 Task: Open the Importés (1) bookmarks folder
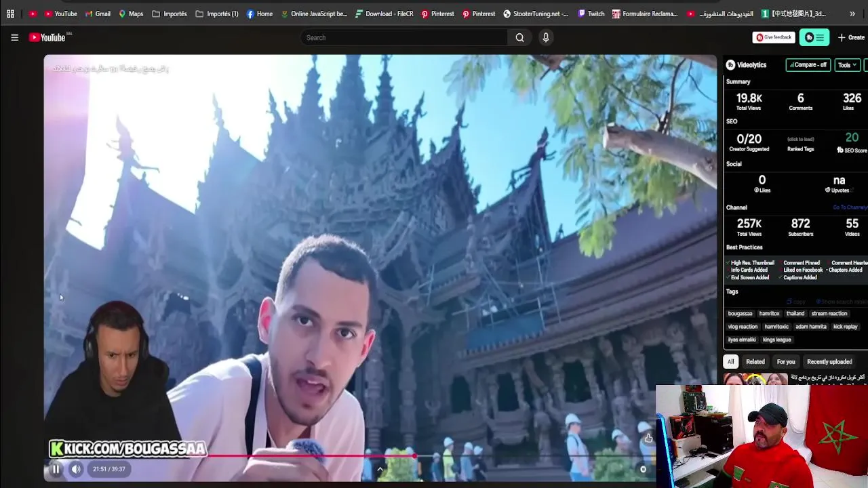click(217, 14)
